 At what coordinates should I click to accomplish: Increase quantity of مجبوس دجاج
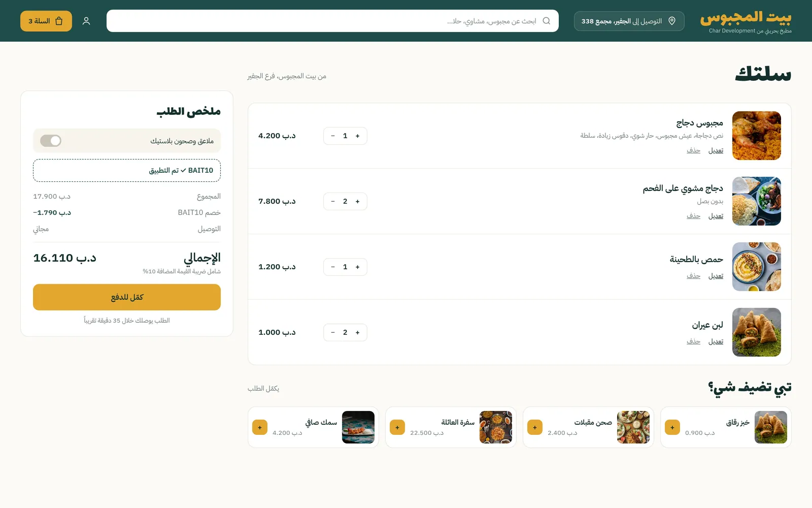[358, 136]
